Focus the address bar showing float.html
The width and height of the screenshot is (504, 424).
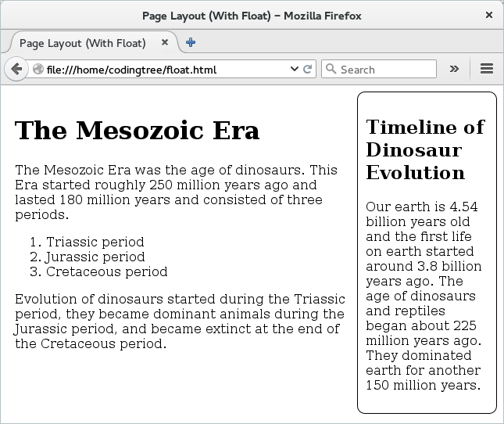[x=156, y=70]
